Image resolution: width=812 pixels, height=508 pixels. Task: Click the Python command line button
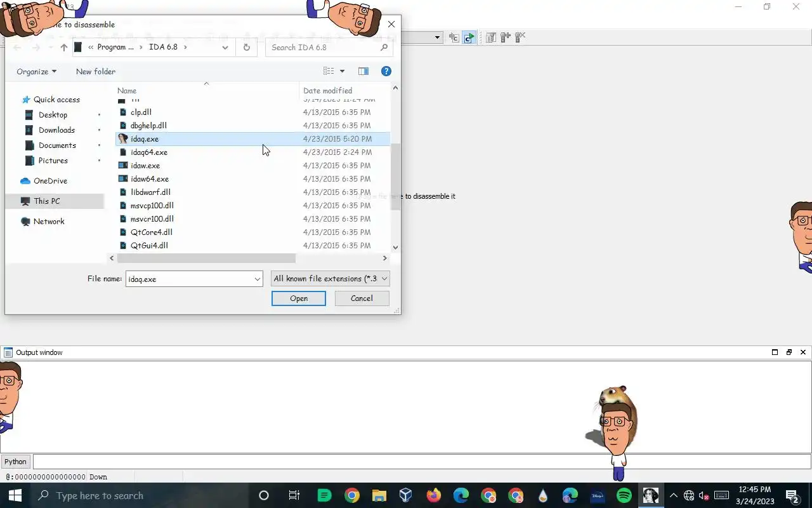[16, 462]
